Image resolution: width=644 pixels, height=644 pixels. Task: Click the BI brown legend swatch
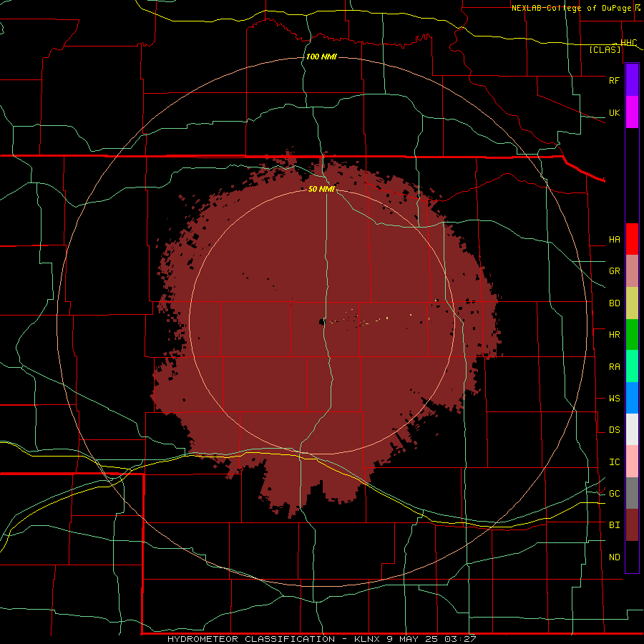[632, 525]
